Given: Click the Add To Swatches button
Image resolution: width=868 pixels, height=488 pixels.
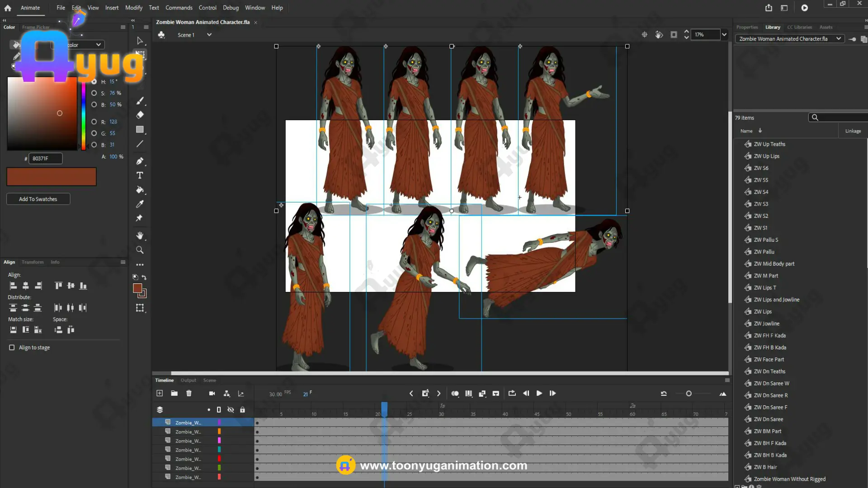Looking at the screenshot, I should pyautogui.click(x=38, y=199).
